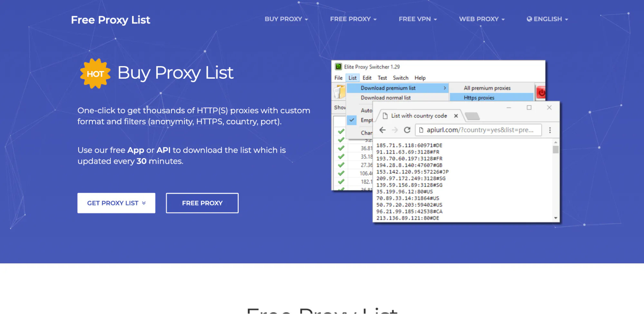644x314 pixels.
Task: Click the apiurl.com address bar
Action: click(x=478, y=130)
